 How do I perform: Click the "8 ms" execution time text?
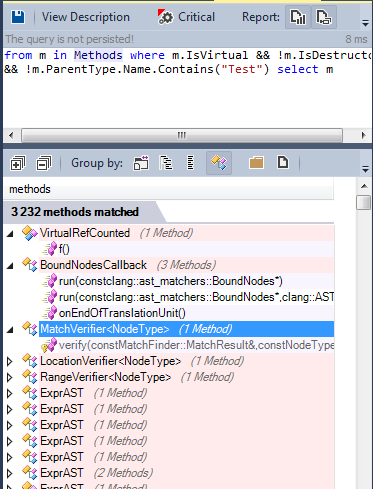(356, 39)
